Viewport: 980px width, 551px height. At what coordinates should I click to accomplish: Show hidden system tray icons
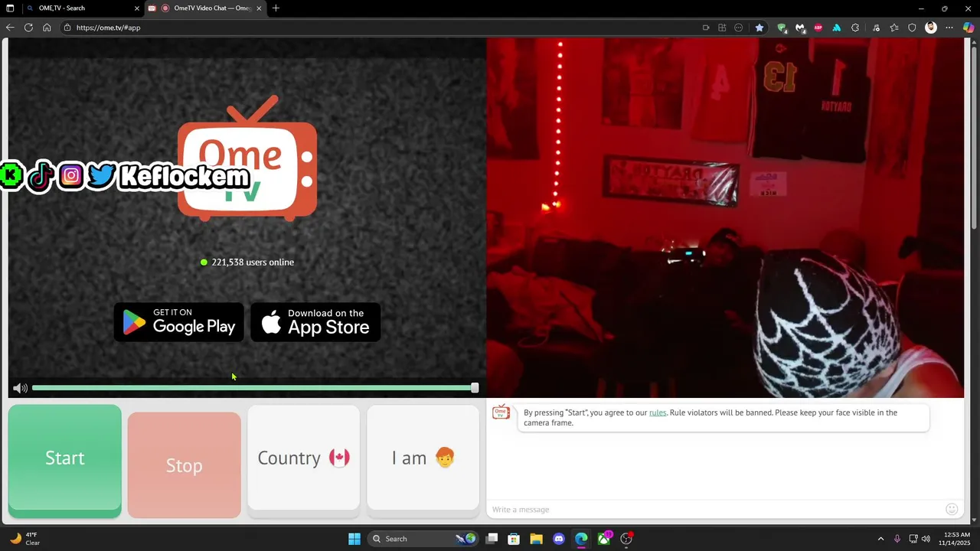[880, 539]
